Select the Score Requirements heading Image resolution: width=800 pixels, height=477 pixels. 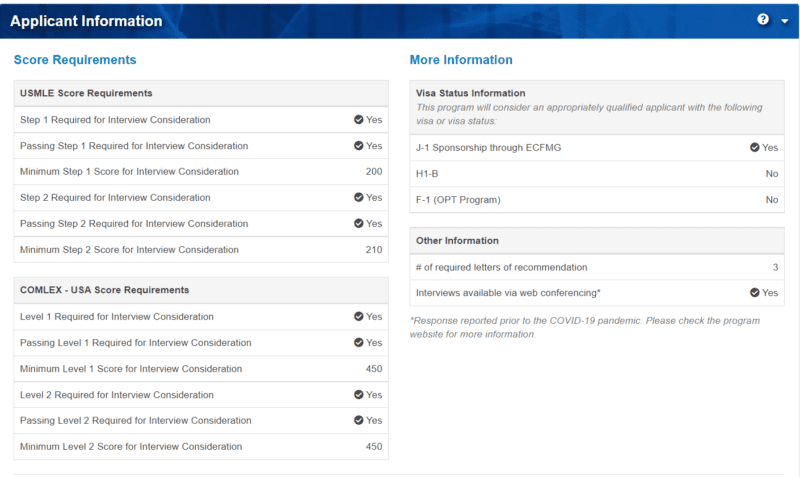click(75, 60)
